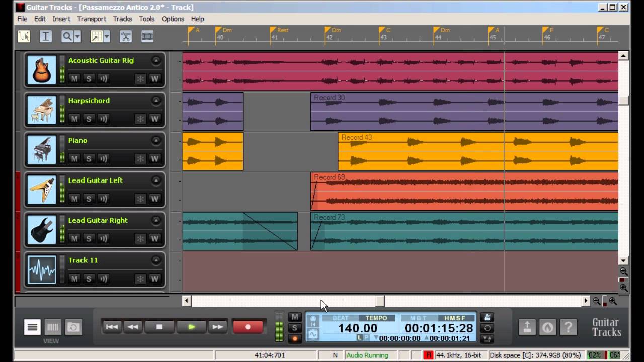Viewport: 644px width, 362px height.
Task: Mute the Lead Guitar Left track
Action: [x=74, y=199]
